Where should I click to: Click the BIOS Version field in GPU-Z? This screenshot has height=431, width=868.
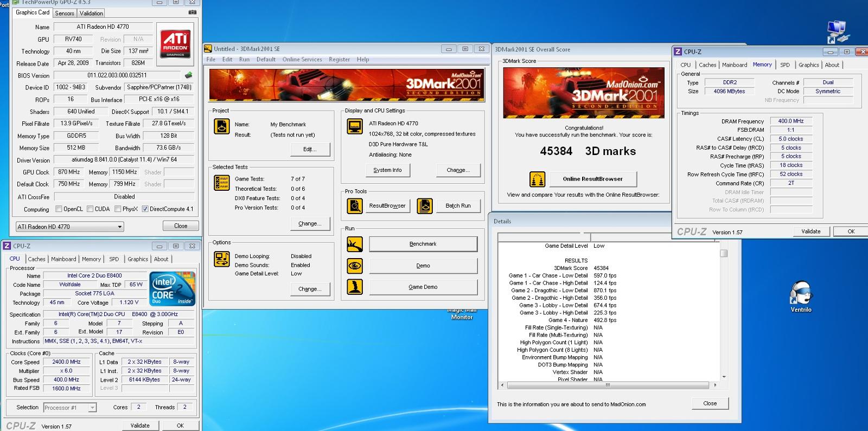(117, 75)
